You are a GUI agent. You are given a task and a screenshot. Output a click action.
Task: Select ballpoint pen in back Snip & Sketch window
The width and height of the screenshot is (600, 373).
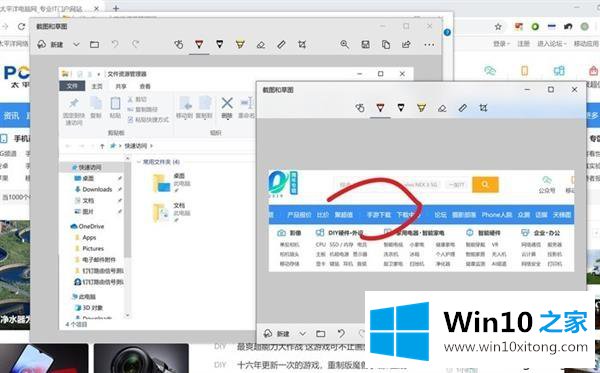pos(199,44)
